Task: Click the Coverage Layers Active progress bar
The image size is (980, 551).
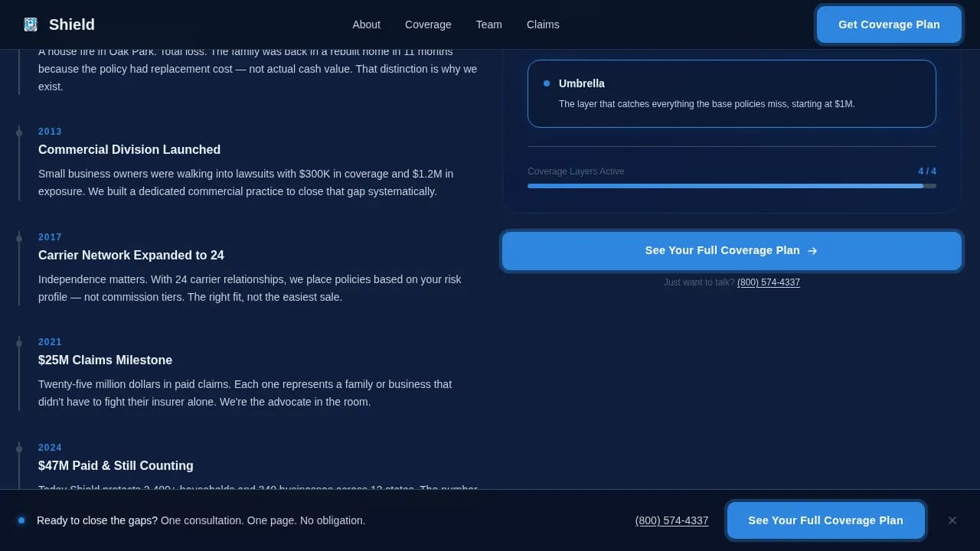Action: tap(732, 186)
